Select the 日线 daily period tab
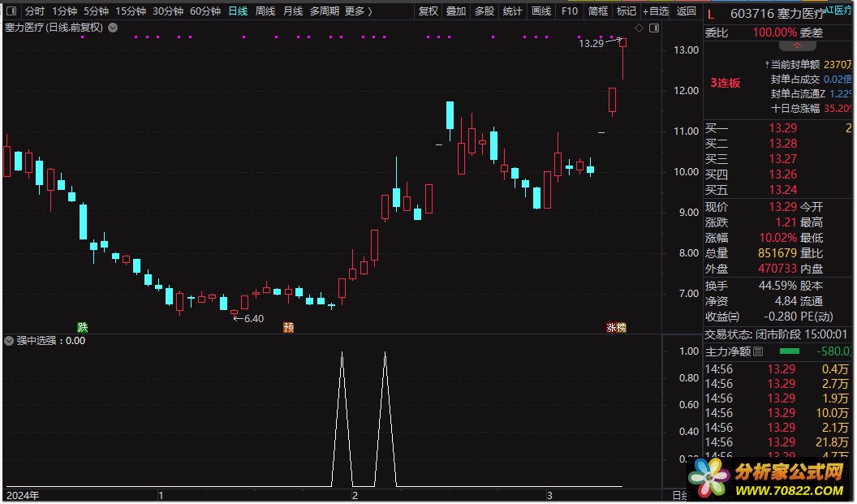The height and width of the screenshot is (504, 857). (238, 11)
